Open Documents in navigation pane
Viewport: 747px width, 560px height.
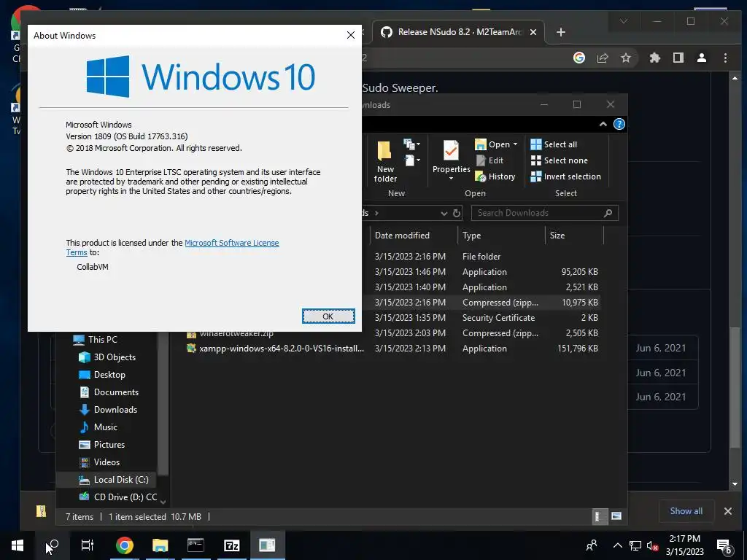(109, 392)
